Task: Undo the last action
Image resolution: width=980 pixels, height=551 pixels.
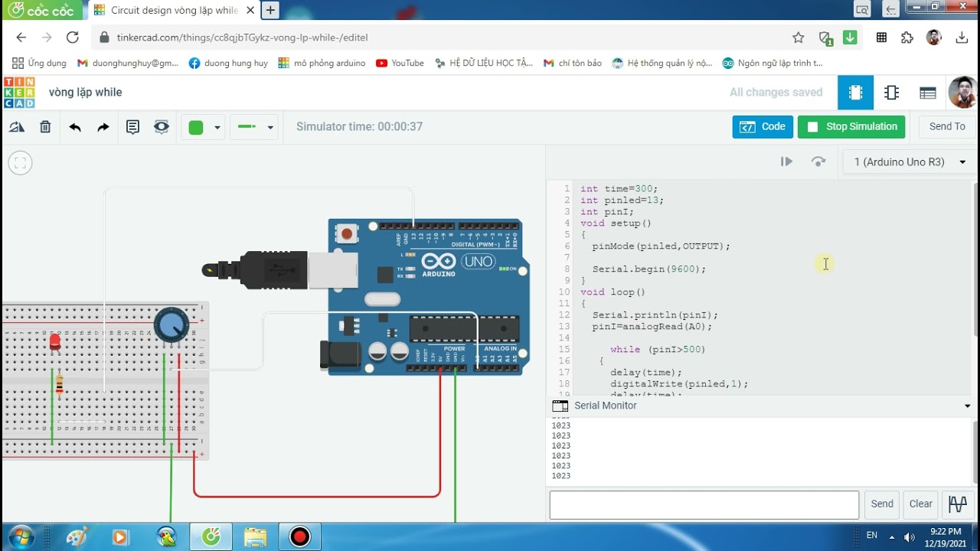Action: pos(75,127)
